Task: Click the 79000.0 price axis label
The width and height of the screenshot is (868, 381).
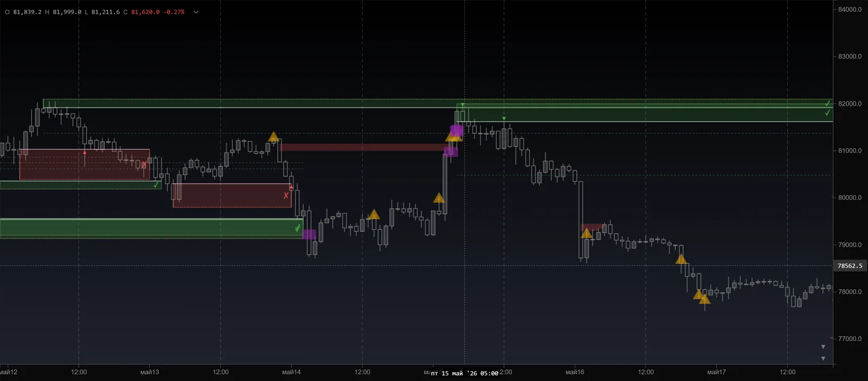Action: (x=850, y=245)
